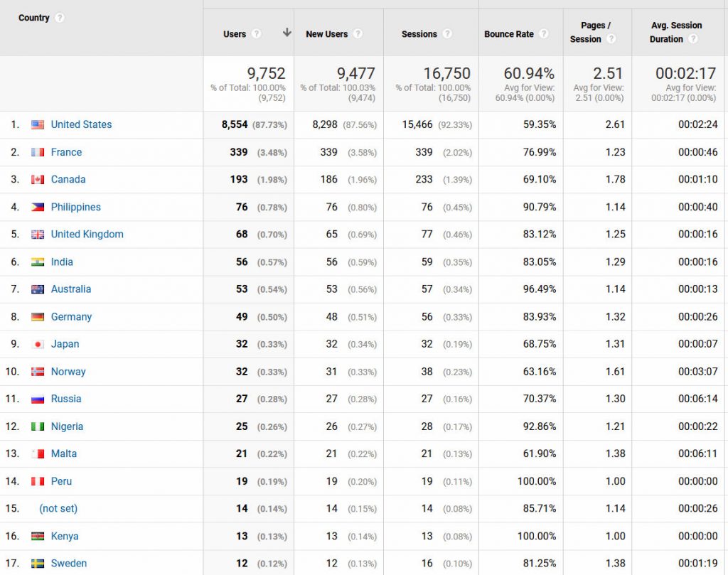Click the help icon beside Bounce Rate

pos(544,34)
